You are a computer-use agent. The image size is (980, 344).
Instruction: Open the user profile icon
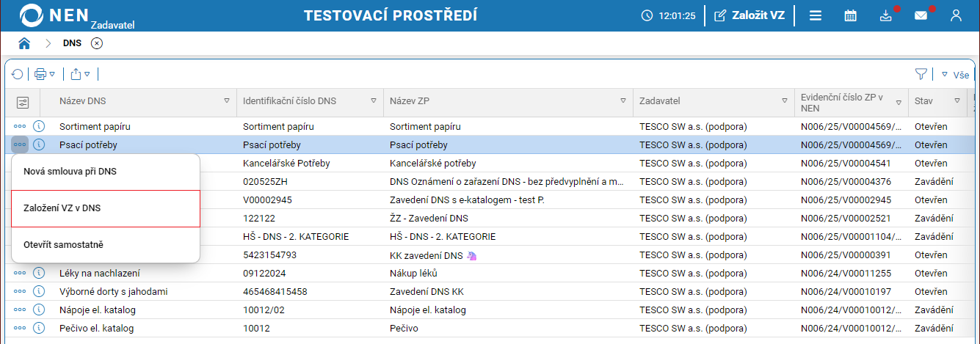956,15
